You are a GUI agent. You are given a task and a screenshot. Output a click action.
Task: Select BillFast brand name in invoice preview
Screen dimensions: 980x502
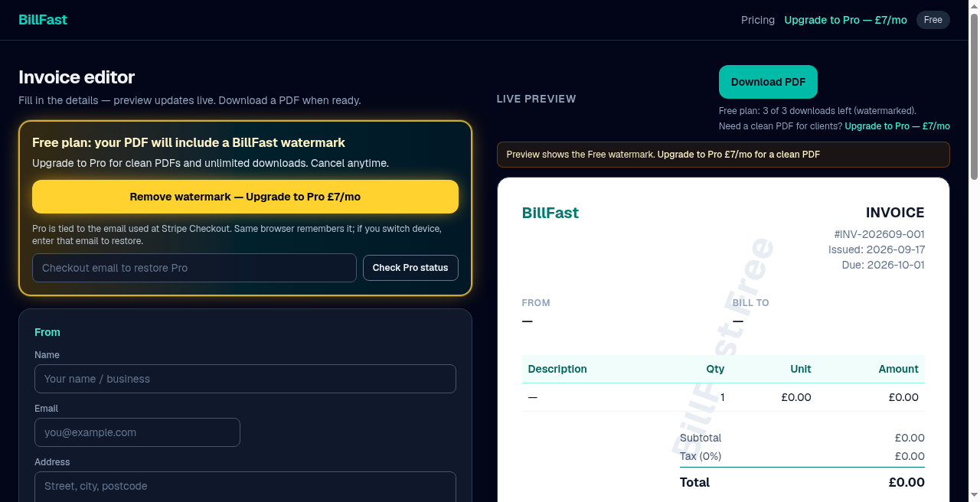pyautogui.click(x=550, y=213)
